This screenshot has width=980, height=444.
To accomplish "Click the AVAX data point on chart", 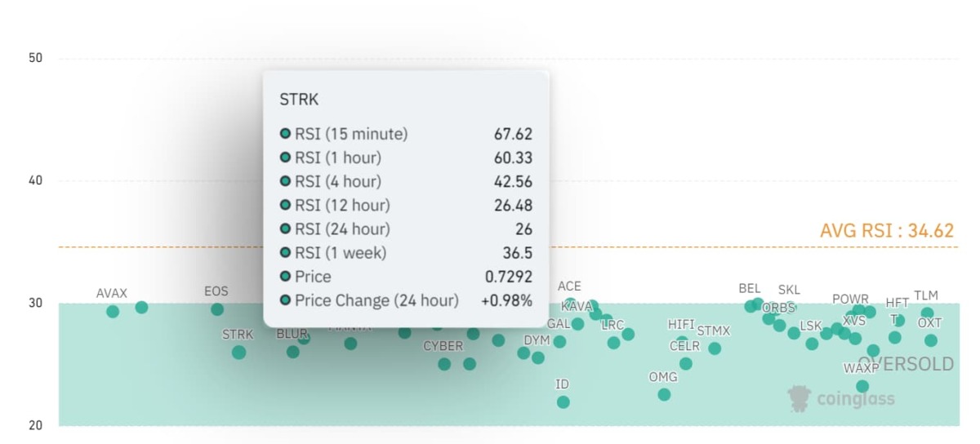I will pos(113,312).
